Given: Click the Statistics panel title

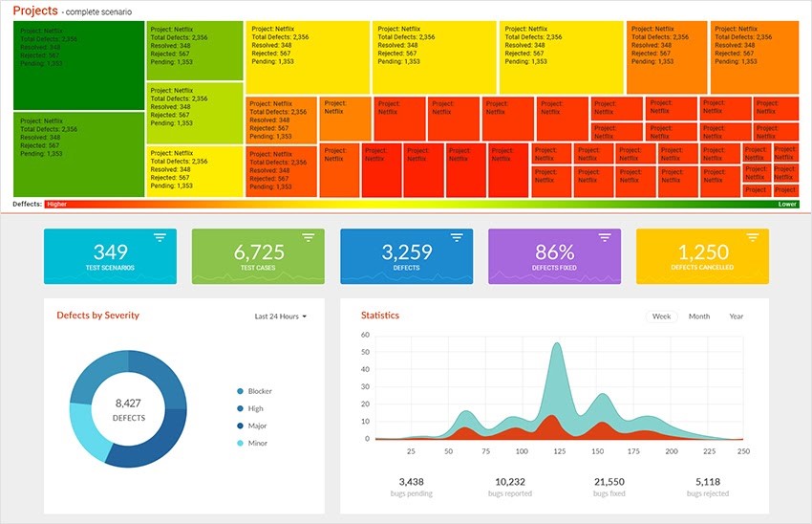Looking at the screenshot, I should click(380, 316).
